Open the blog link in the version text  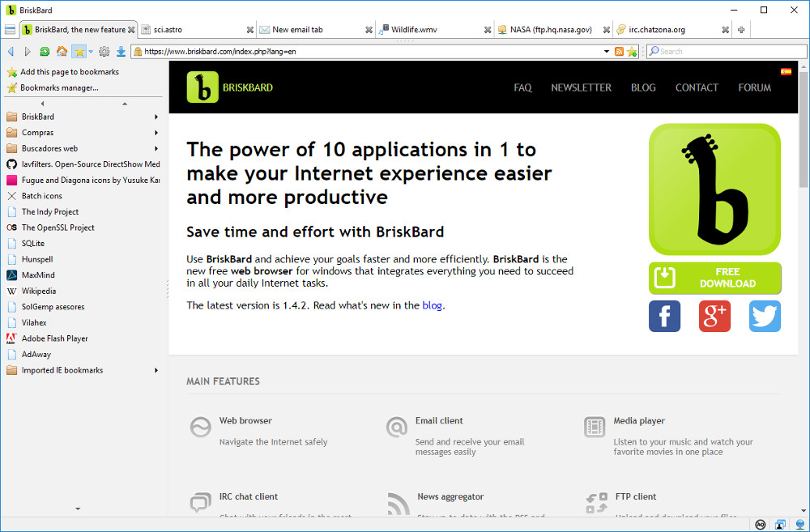click(x=433, y=305)
